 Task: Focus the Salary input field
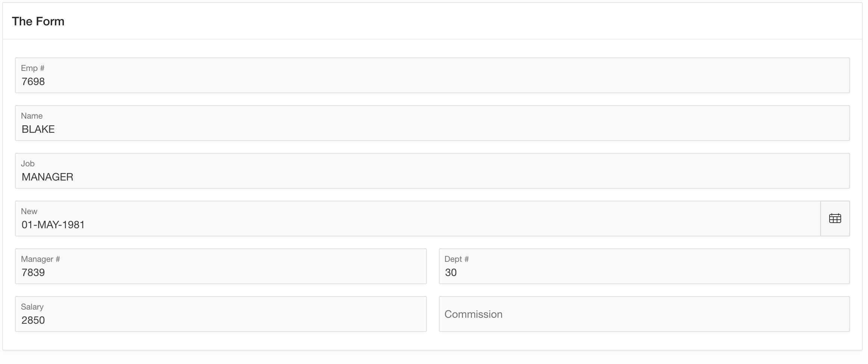point(221,320)
